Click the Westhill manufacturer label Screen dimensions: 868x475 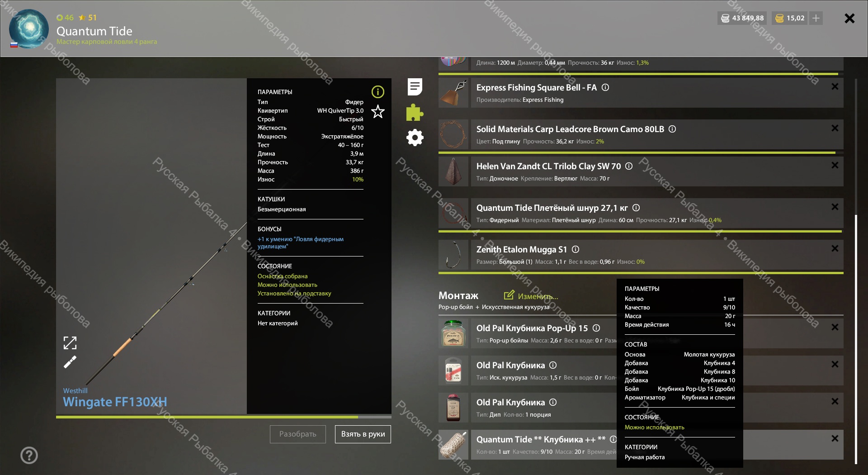coord(75,390)
